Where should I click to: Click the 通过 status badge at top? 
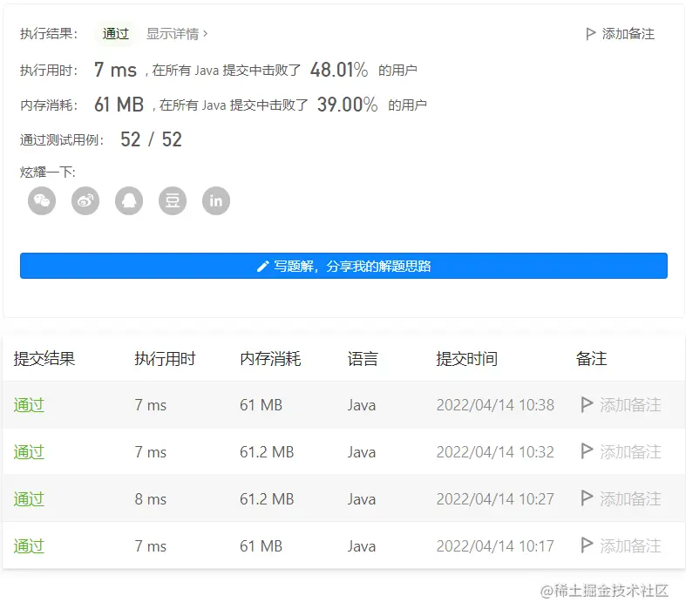[x=116, y=34]
